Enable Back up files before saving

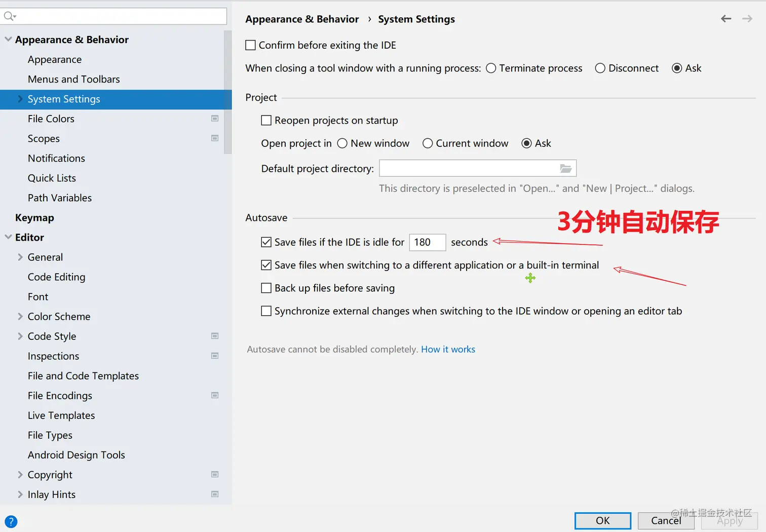click(x=266, y=288)
